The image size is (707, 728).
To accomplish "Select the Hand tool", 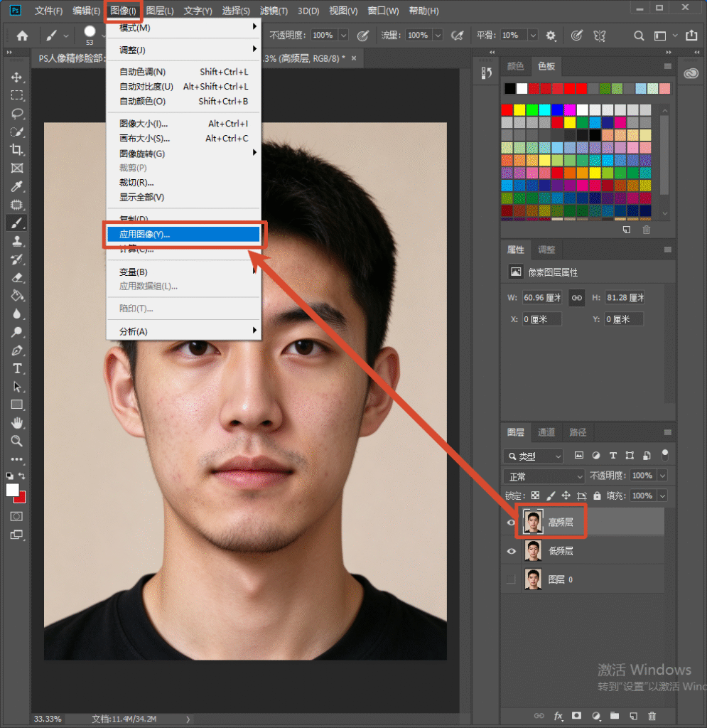I will point(17,423).
